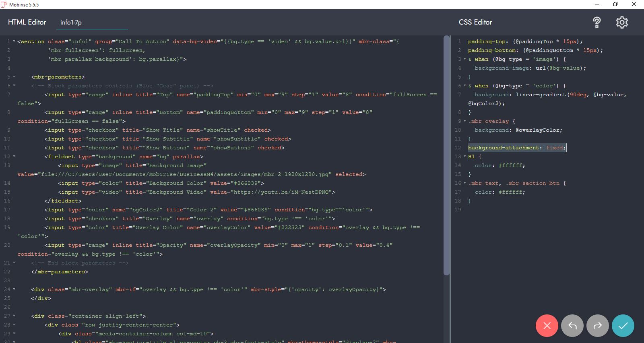644x343 pixels.
Task: Fold the .mbr-overlay rule in CSS editor
Action: click(x=465, y=121)
